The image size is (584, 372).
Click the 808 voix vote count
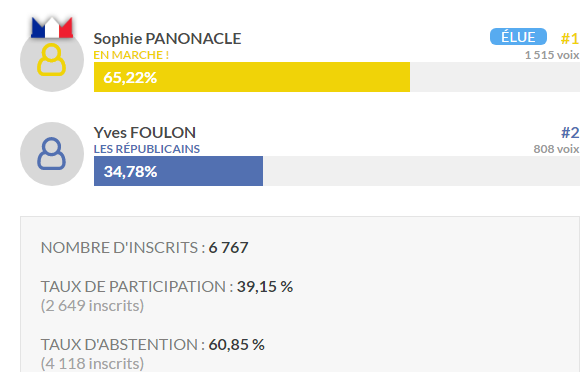pos(556,149)
